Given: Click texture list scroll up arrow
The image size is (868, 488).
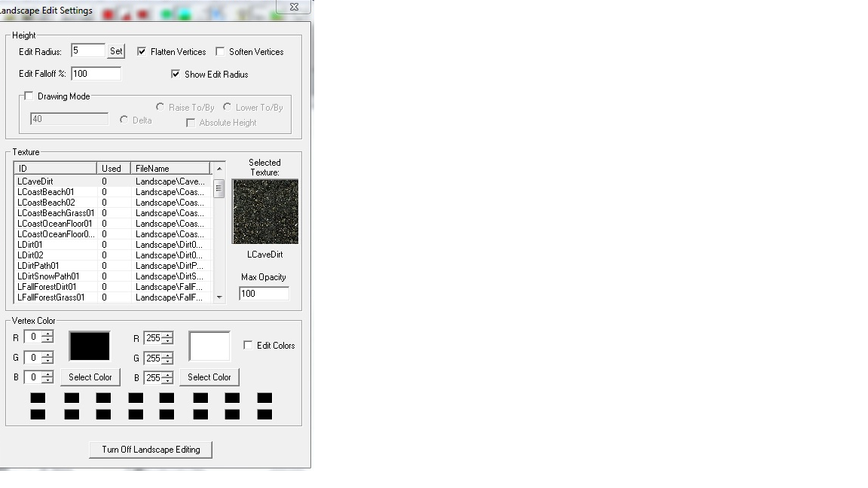Looking at the screenshot, I should coord(219,168).
